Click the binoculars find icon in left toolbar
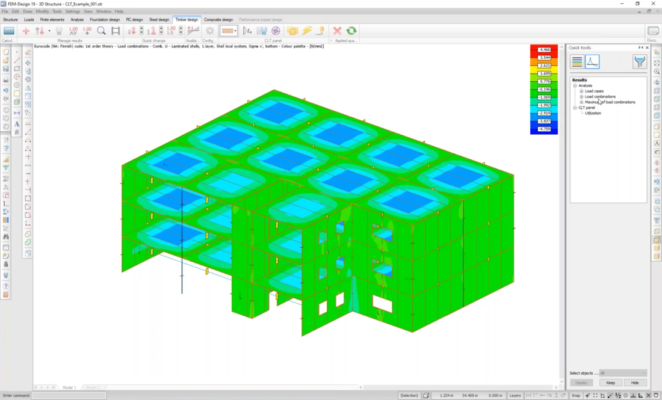 [x=6, y=237]
